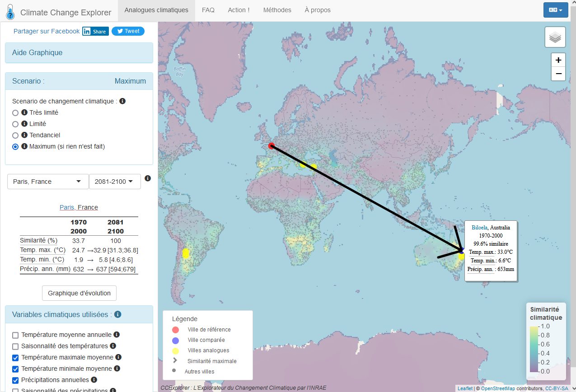The width and height of the screenshot is (576, 392).
Task: Click Temp. max. (°C) row label
Action: [x=43, y=250]
